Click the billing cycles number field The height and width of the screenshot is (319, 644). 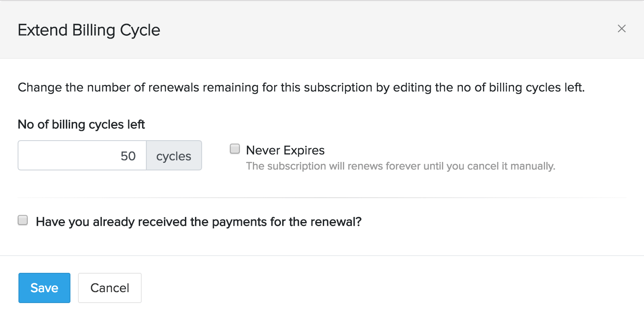[x=82, y=155]
